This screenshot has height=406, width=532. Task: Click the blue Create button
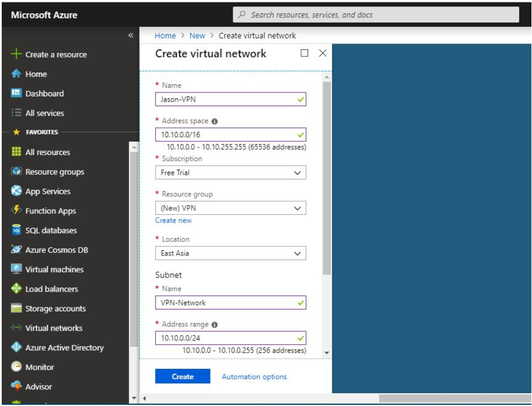(183, 376)
